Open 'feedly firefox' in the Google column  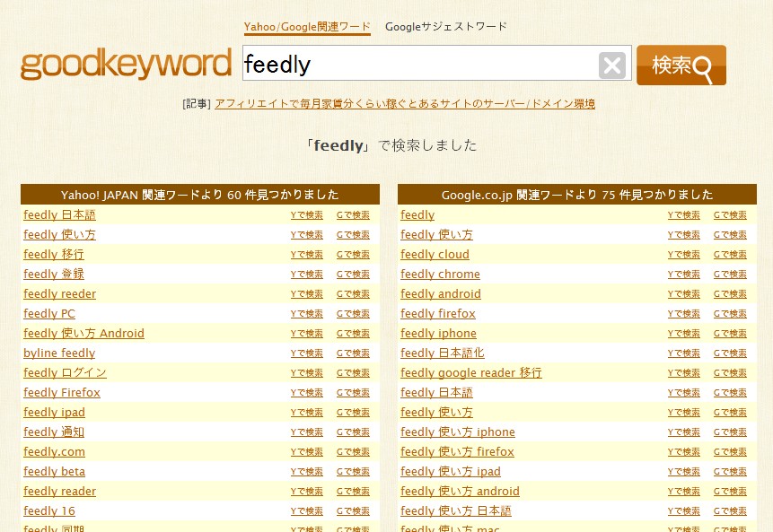pos(438,313)
